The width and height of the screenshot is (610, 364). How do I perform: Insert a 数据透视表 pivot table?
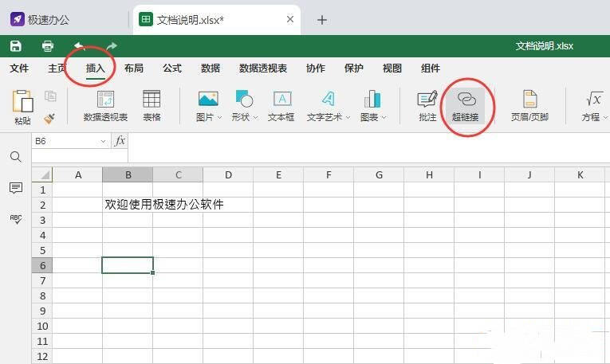click(105, 107)
